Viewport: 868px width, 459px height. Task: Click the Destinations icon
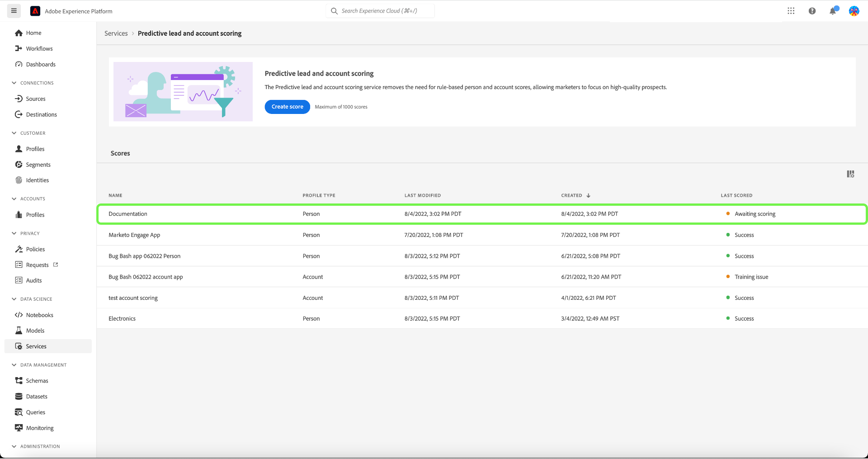click(19, 114)
